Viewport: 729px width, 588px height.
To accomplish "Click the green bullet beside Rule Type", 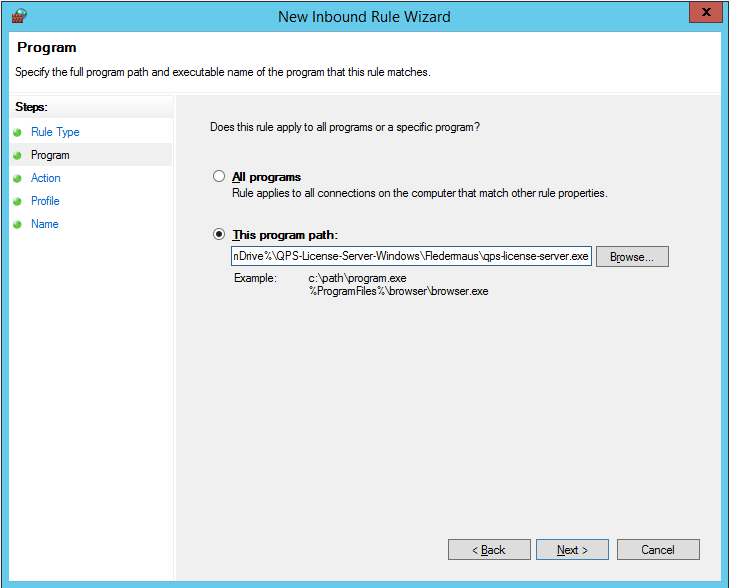I will click(17, 133).
